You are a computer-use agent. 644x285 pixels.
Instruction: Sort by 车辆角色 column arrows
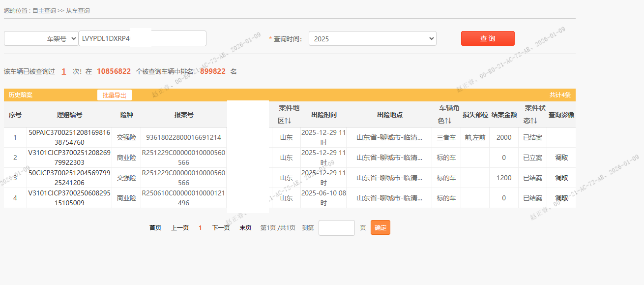coord(448,121)
